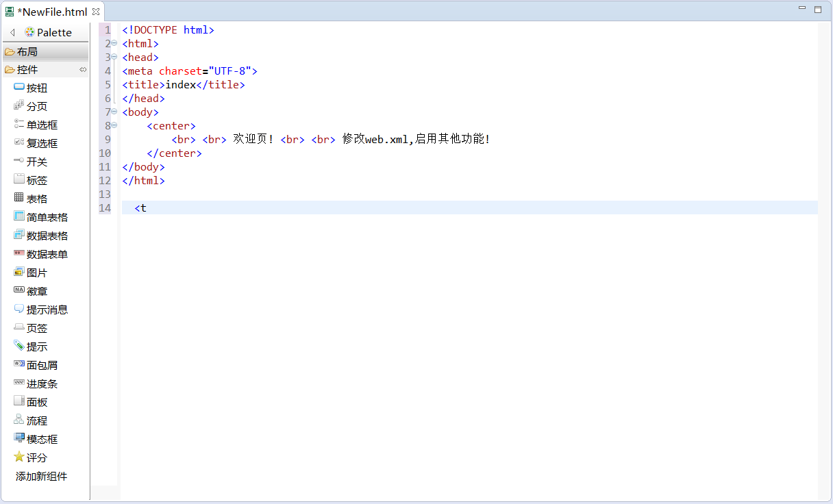Select the 分页 pagination control icon

(x=19, y=106)
